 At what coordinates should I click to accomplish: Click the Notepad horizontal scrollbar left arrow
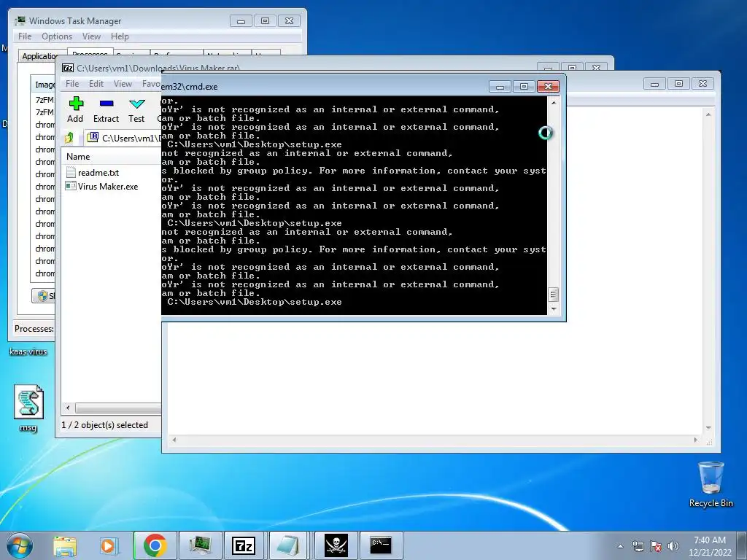point(174,440)
